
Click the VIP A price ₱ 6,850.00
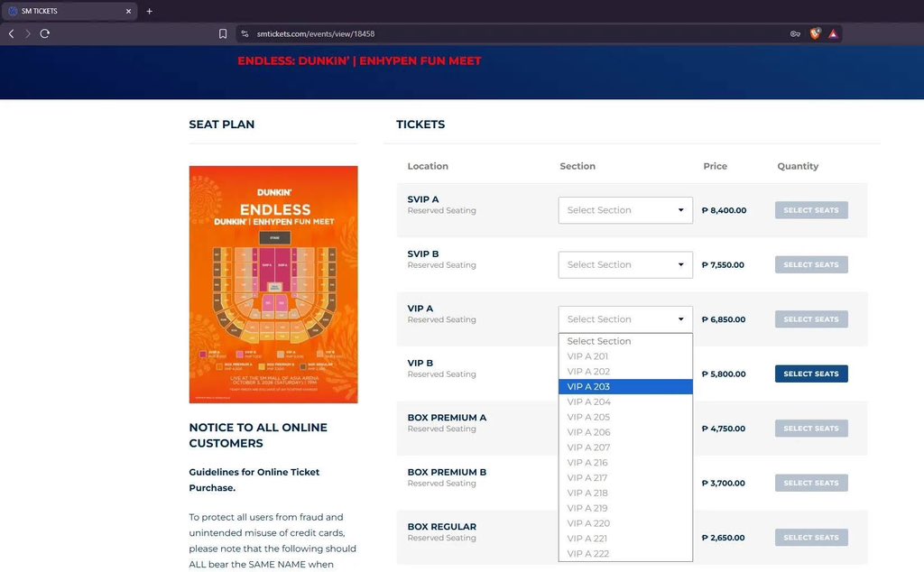pyautogui.click(x=724, y=319)
